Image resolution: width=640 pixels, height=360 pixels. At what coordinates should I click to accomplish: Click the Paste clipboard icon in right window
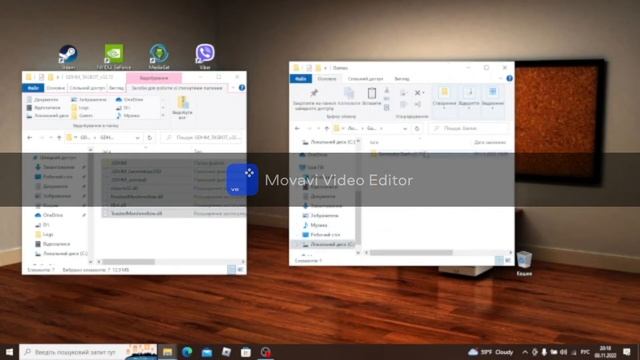coord(372,97)
